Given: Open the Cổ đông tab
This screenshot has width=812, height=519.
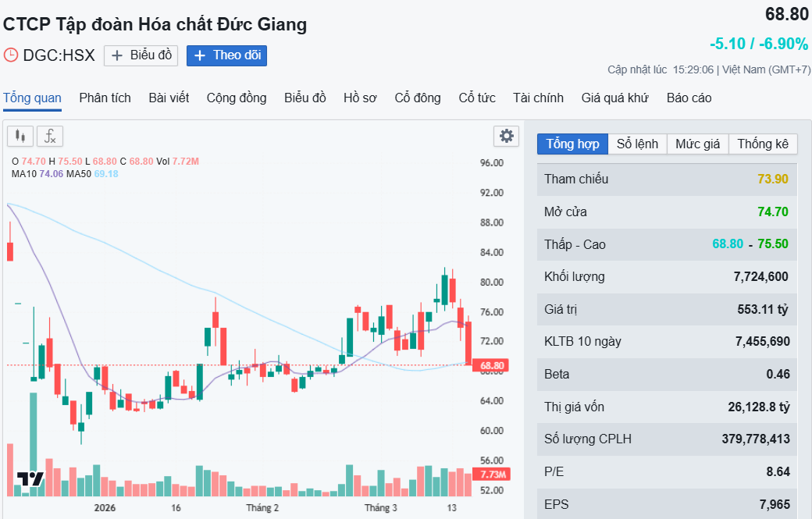Looking at the screenshot, I should pyautogui.click(x=418, y=98).
